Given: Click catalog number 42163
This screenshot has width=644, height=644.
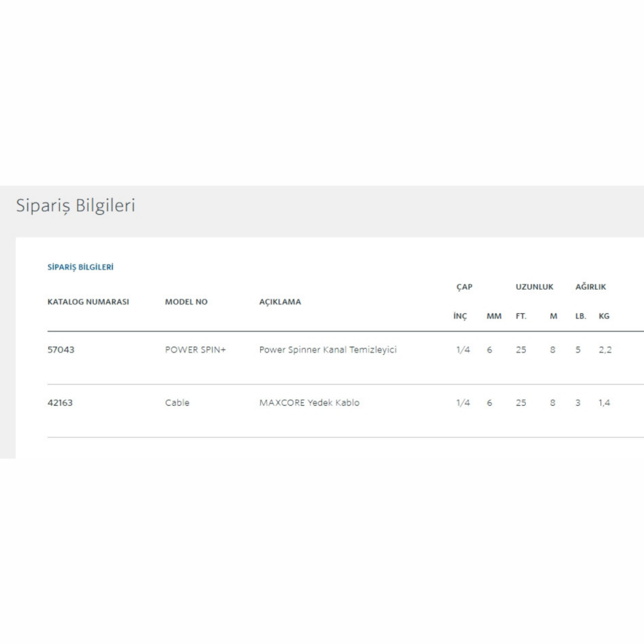Looking at the screenshot, I should [x=60, y=403].
